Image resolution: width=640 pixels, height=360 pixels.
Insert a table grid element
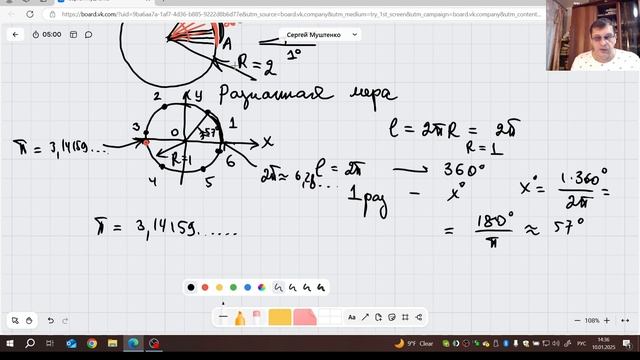coord(329,317)
